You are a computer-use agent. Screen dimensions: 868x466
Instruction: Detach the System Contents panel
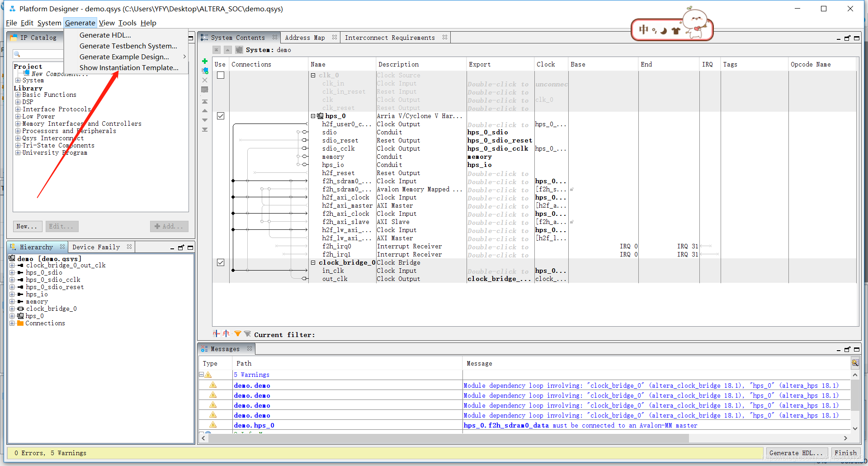click(x=848, y=38)
